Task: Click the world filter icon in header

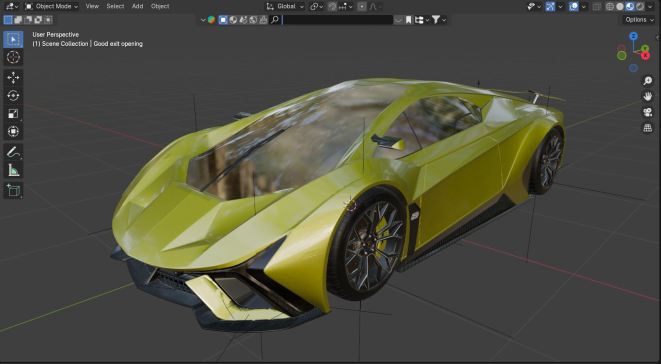Action: [x=252, y=19]
